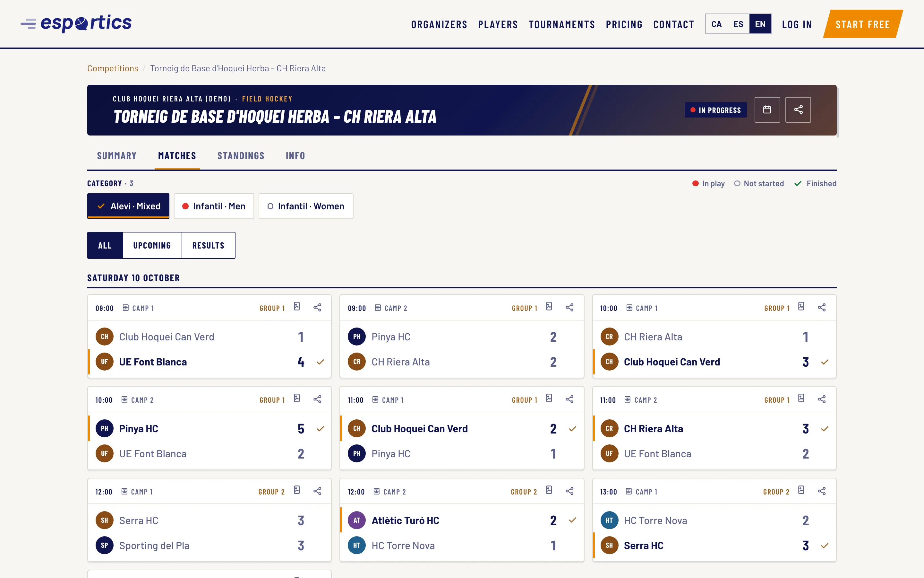Screen dimensions: 924x578
Task: Open match sheet for 11:00 Camp 2
Action: pyautogui.click(x=801, y=398)
